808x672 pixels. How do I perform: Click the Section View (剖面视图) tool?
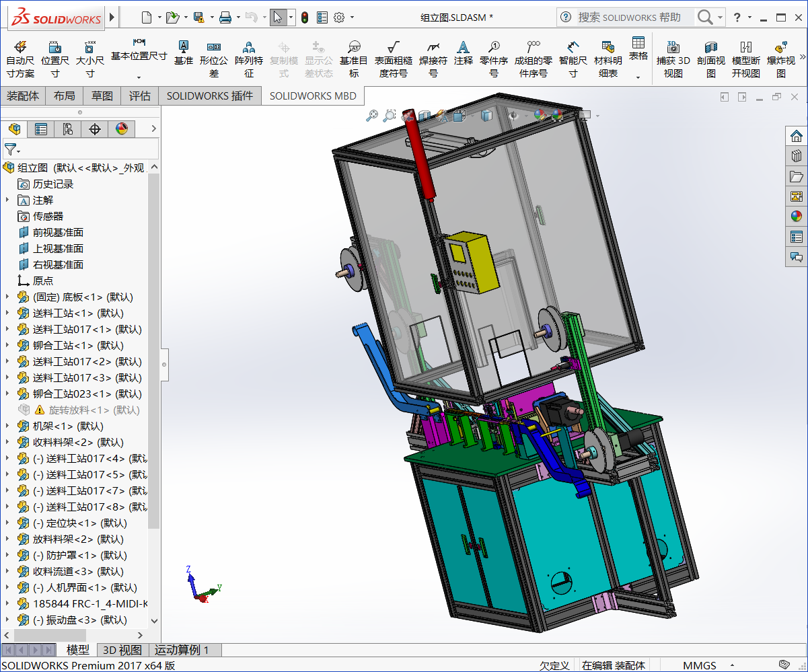pyautogui.click(x=711, y=58)
